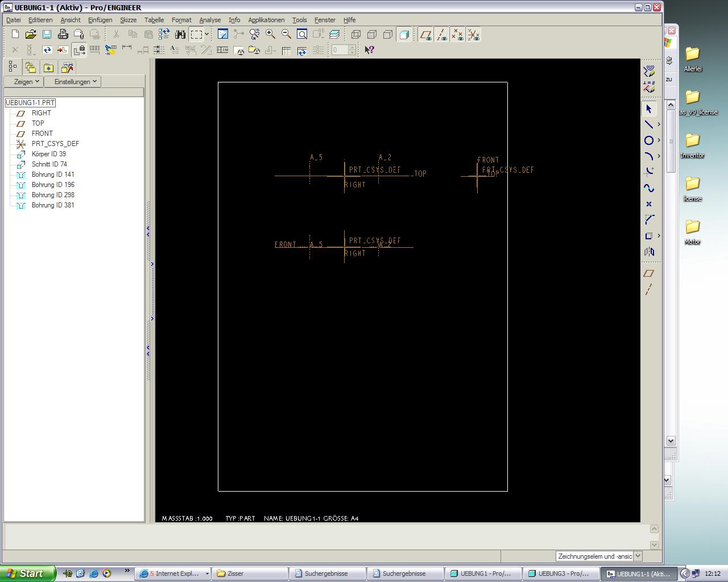Toggle datum axes display
This screenshot has height=582, width=728.
point(441,35)
